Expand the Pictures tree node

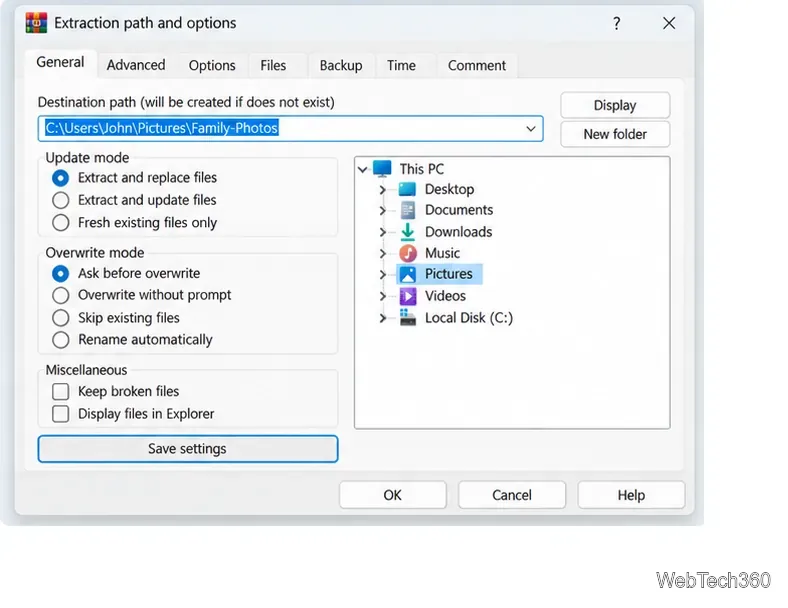pos(382,274)
